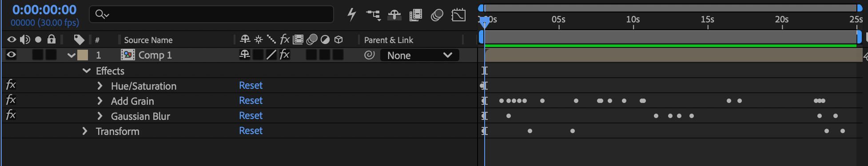868x166 pixels.
Task: Toggle the Hide Shy Layers icon
Action: [x=394, y=15]
